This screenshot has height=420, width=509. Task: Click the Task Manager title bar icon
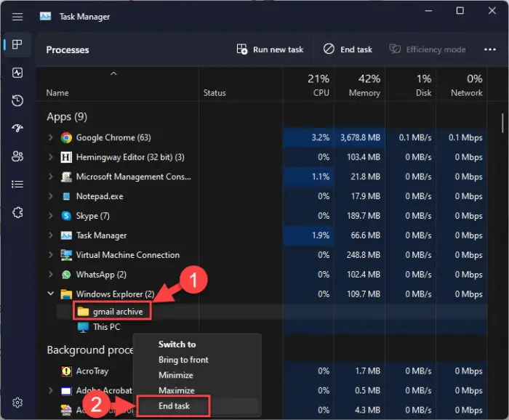tap(45, 16)
